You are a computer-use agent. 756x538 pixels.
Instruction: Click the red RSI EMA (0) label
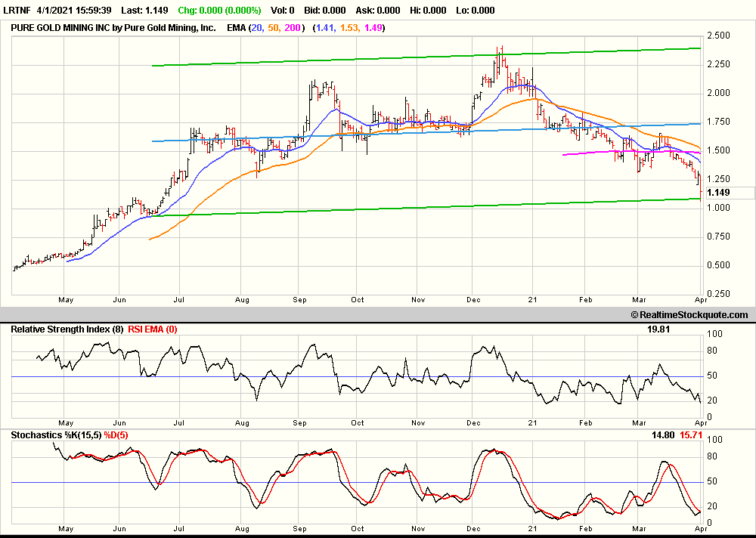point(151,328)
